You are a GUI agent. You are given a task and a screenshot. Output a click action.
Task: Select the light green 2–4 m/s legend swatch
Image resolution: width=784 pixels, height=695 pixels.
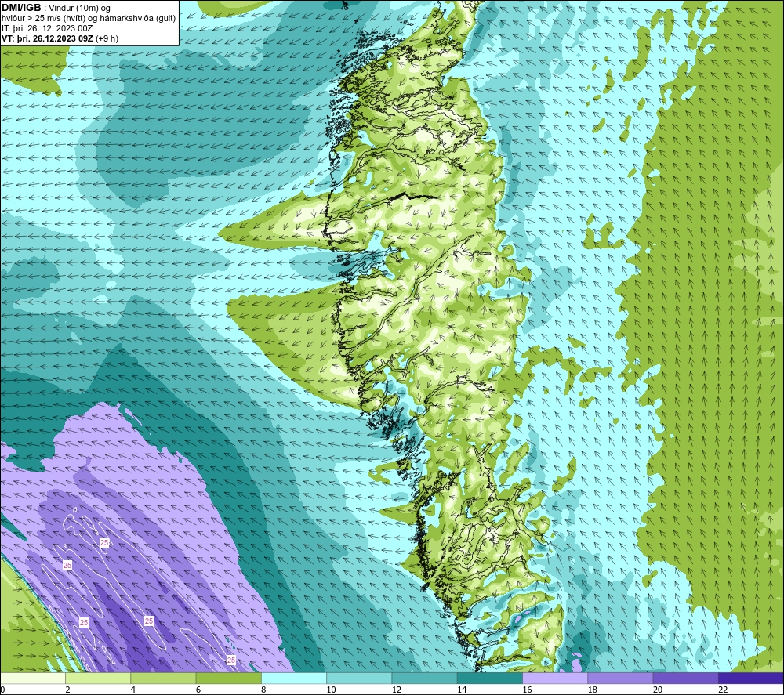click(98, 678)
